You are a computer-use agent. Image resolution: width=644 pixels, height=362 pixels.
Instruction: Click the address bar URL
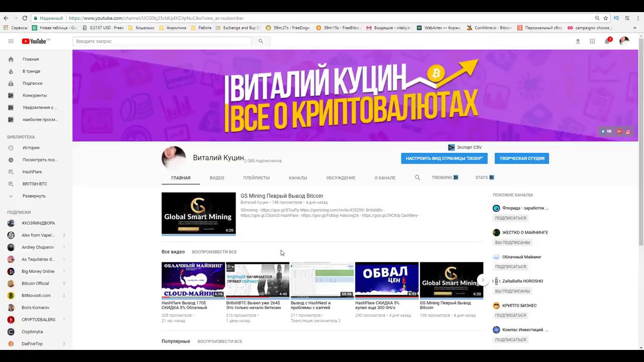[x=156, y=18]
